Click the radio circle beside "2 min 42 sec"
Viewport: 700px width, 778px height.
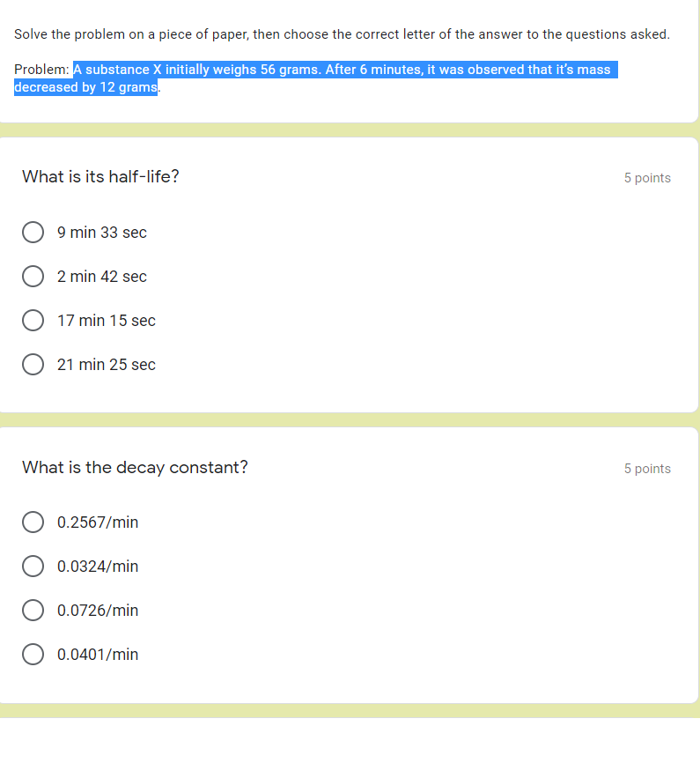pyautogui.click(x=33, y=276)
